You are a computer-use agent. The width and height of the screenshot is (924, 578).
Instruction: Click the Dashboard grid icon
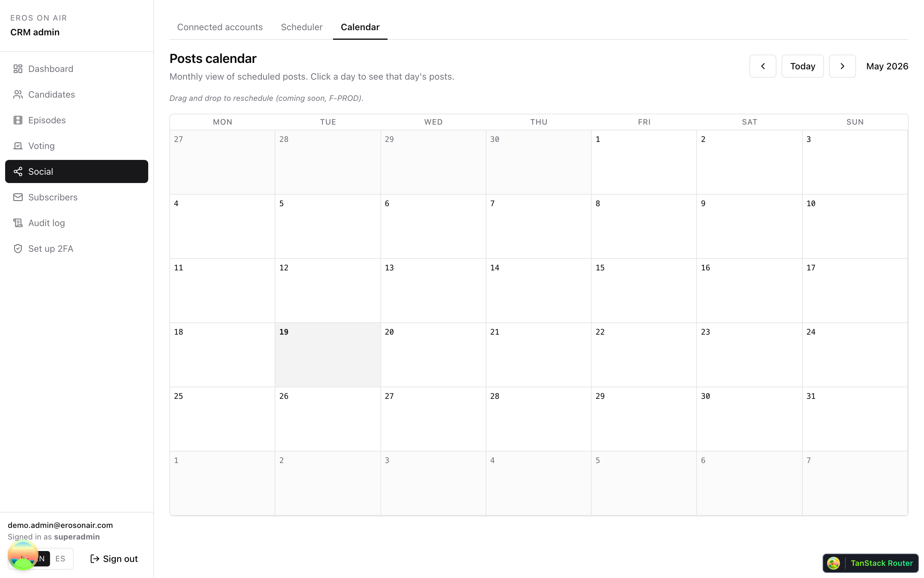coord(18,69)
